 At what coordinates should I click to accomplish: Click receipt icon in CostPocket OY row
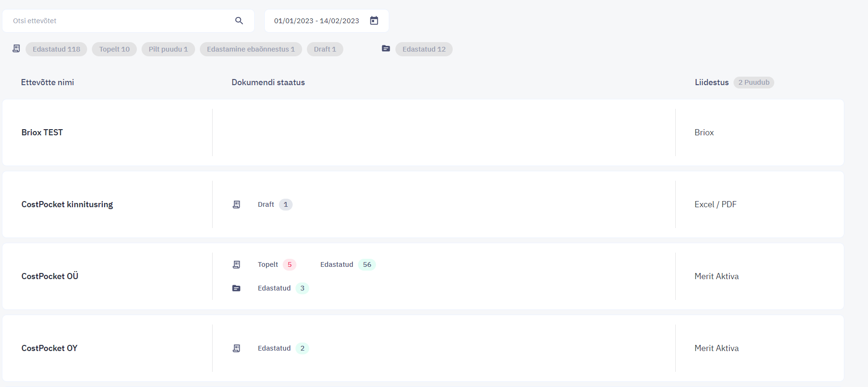coord(236,348)
